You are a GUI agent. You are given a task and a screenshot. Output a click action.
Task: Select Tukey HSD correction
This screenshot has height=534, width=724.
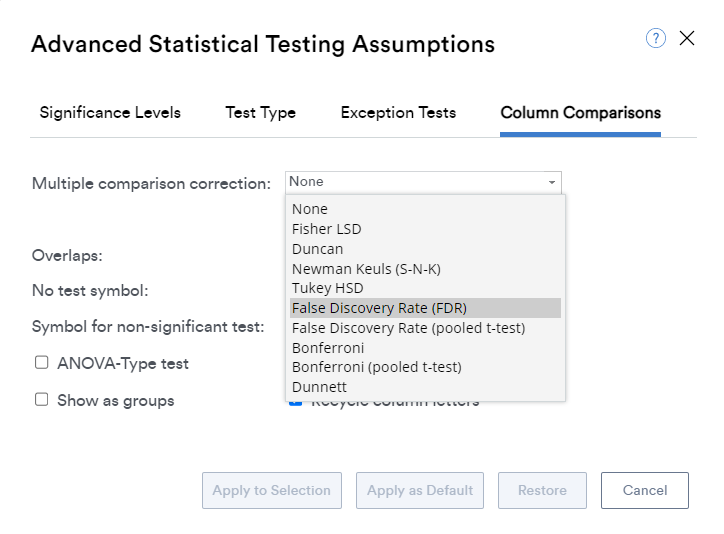328,288
